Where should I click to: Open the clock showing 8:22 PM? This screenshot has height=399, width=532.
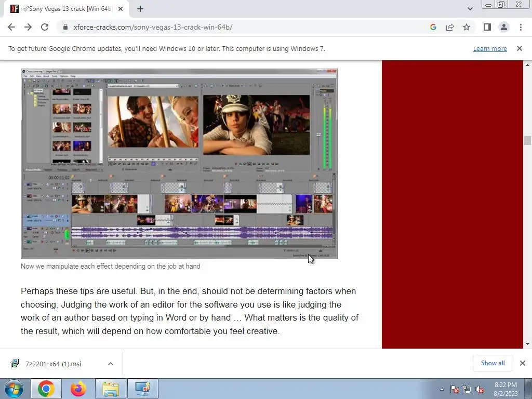point(506,389)
